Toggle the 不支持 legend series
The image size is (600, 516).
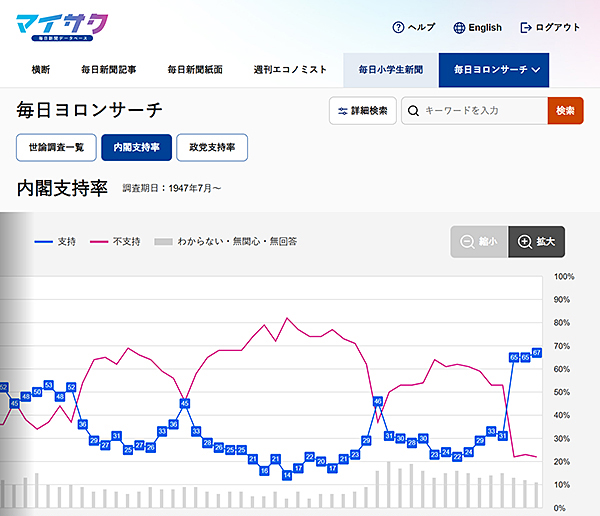pyautogui.click(x=115, y=241)
